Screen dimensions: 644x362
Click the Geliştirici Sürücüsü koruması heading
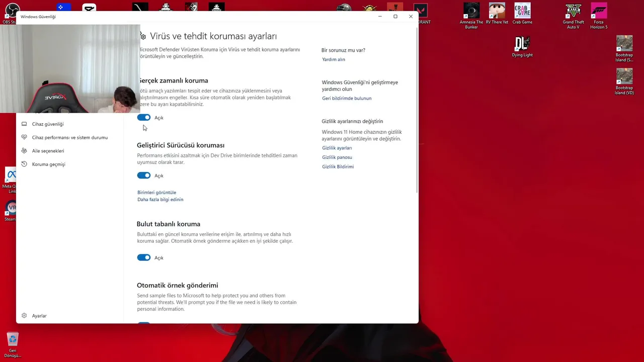pyautogui.click(x=181, y=145)
